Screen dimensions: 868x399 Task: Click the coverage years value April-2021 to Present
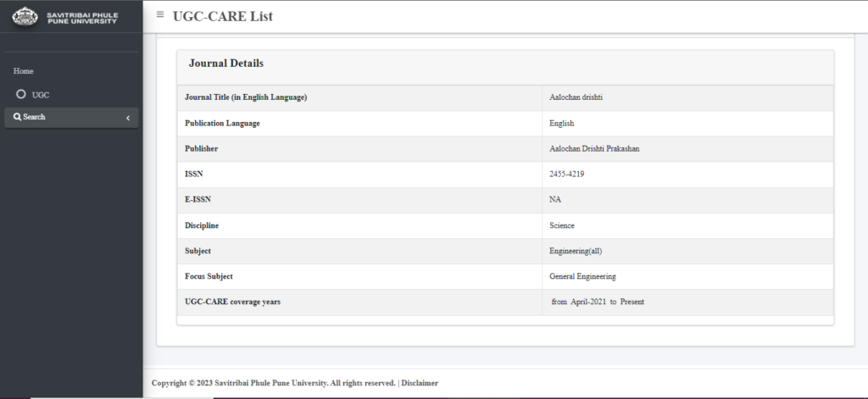tap(598, 302)
